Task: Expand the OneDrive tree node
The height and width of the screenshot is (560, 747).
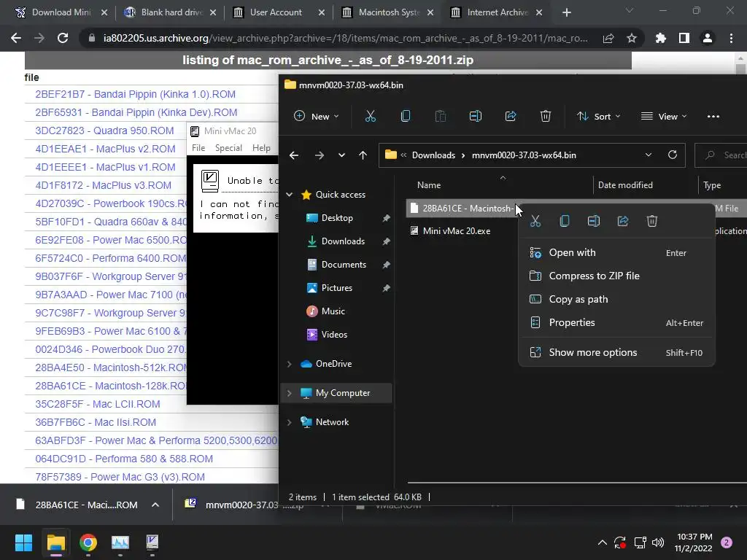Action: (289, 364)
